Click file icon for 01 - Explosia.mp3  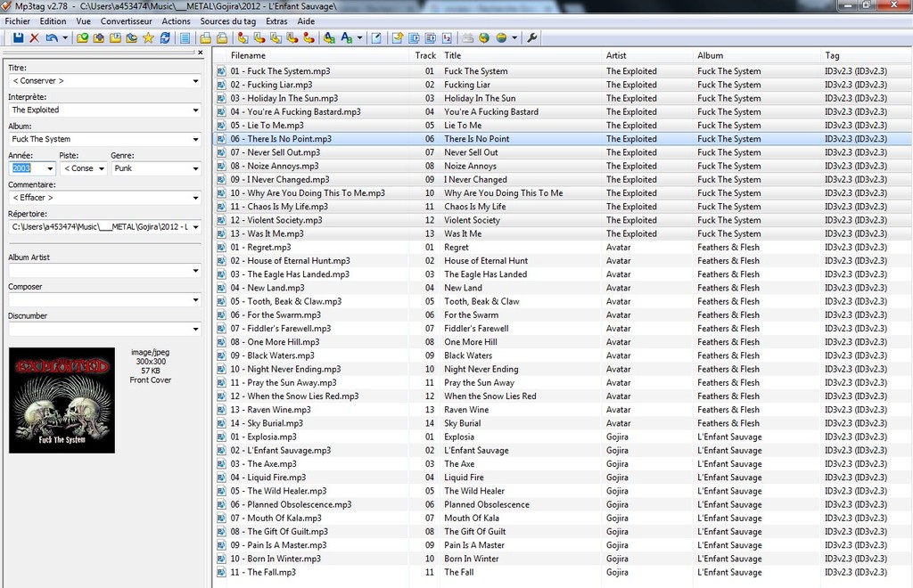[221, 437]
